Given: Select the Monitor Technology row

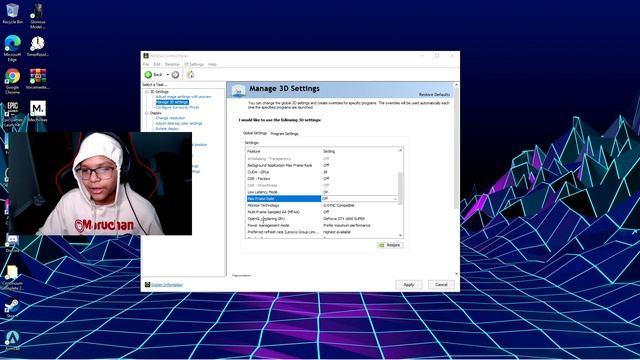Looking at the screenshot, I should [322, 205].
